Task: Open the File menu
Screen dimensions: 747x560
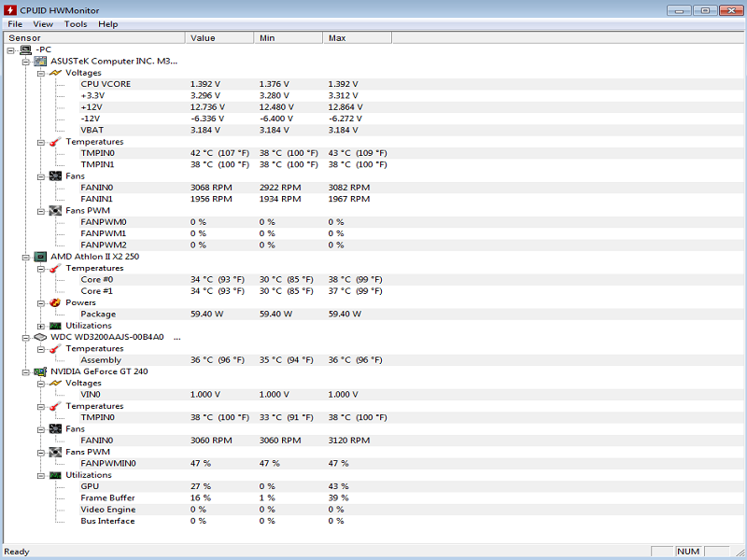Action: [15, 24]
